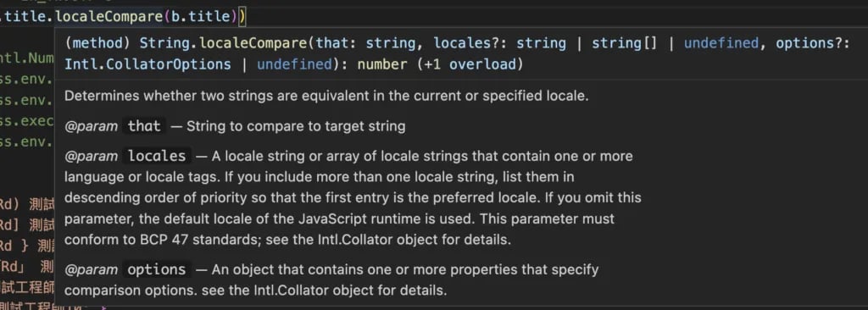Viewport: 868px width, 310px height.
Task: Click 'options?:' at the signature line end
Action: pos(813,43)
